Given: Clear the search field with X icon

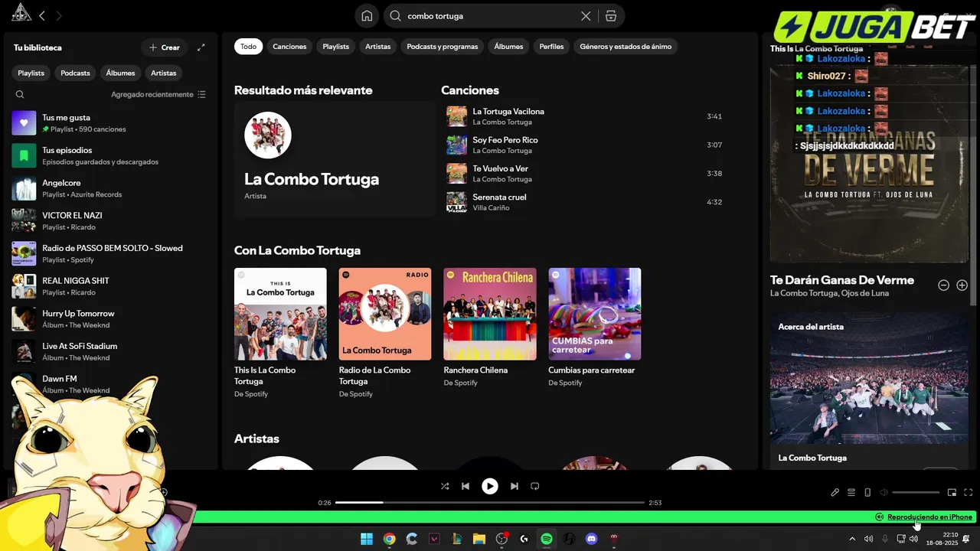Looking at the screenshot, I should click(586, 16).
